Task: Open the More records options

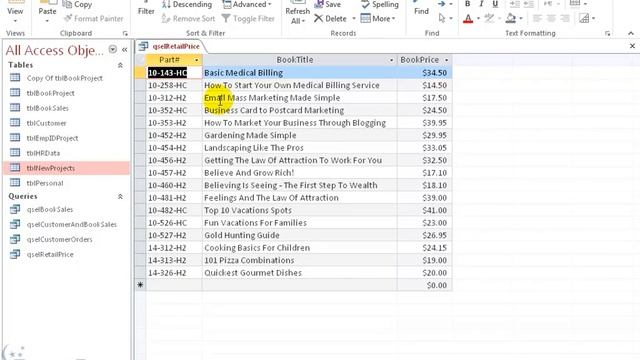Action: (x=378, y=18)
